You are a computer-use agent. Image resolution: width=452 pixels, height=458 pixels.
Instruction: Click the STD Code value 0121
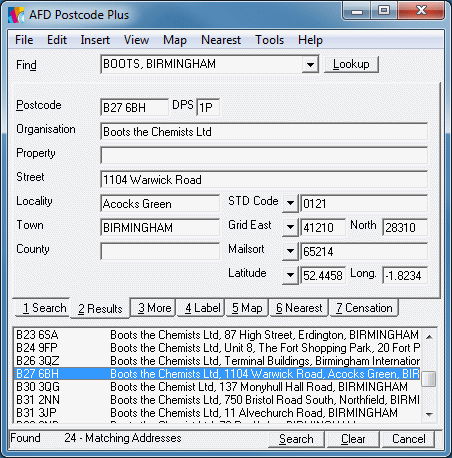click(364, 204)
